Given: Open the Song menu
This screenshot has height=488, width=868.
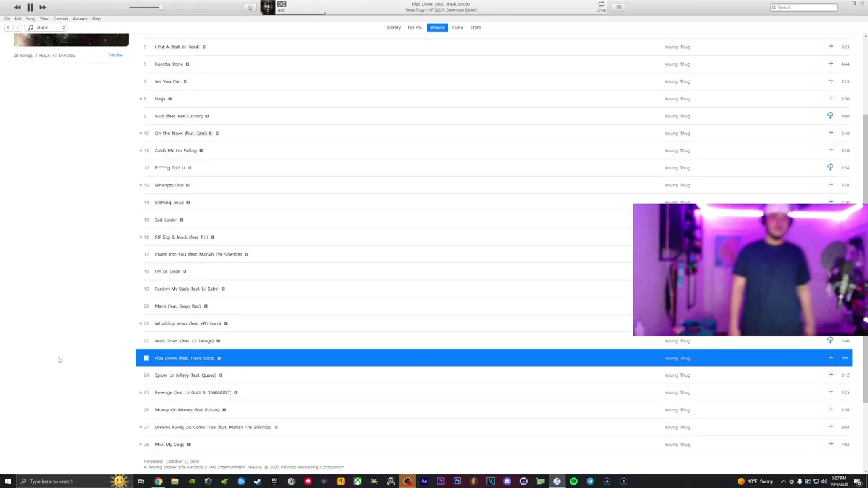Looking at the screenshot, I should click(x=31, y=18).
